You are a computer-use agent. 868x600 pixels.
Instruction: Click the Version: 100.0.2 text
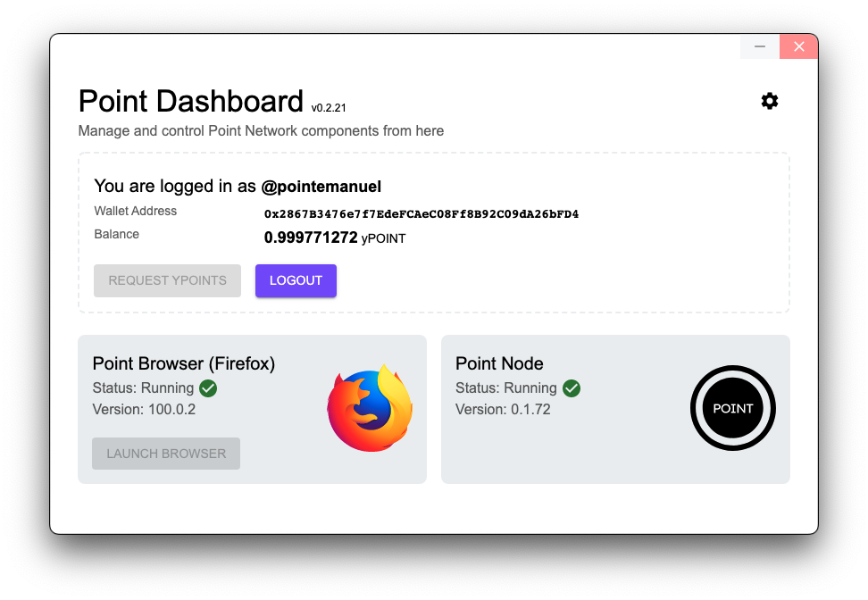pos(144,410)
